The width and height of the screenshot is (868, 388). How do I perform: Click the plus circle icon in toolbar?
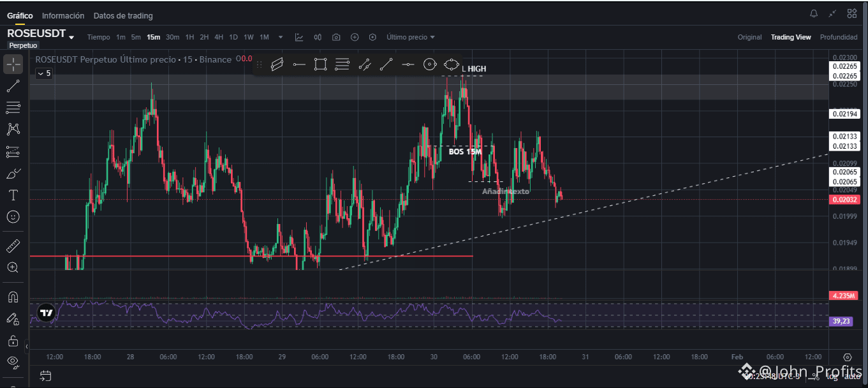355,37
